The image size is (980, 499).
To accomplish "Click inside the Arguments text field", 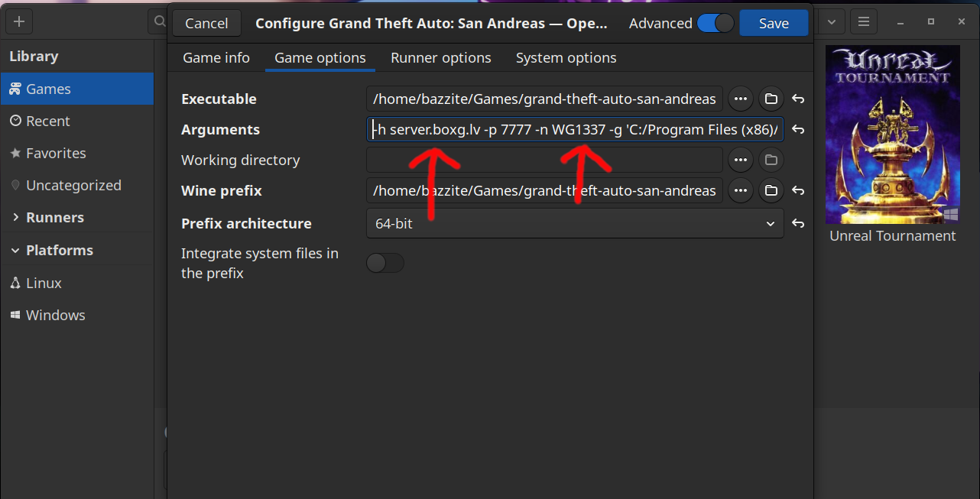I will tap(575, 130).
